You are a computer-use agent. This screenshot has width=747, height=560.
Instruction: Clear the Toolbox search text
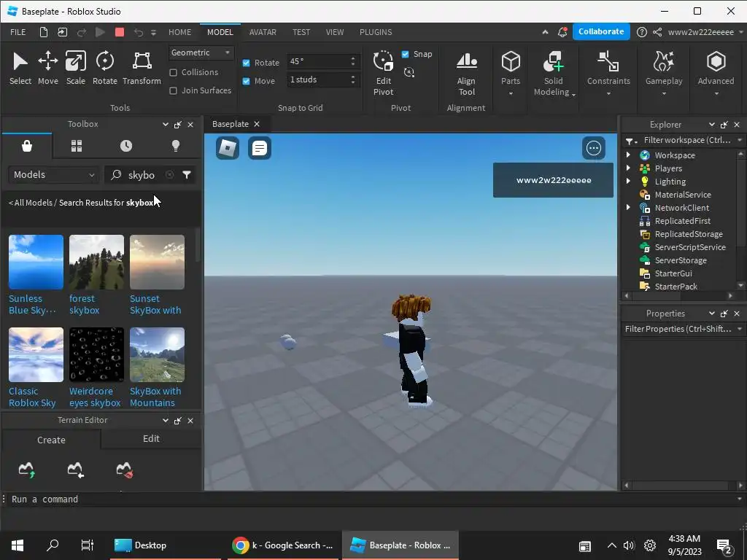169,175
